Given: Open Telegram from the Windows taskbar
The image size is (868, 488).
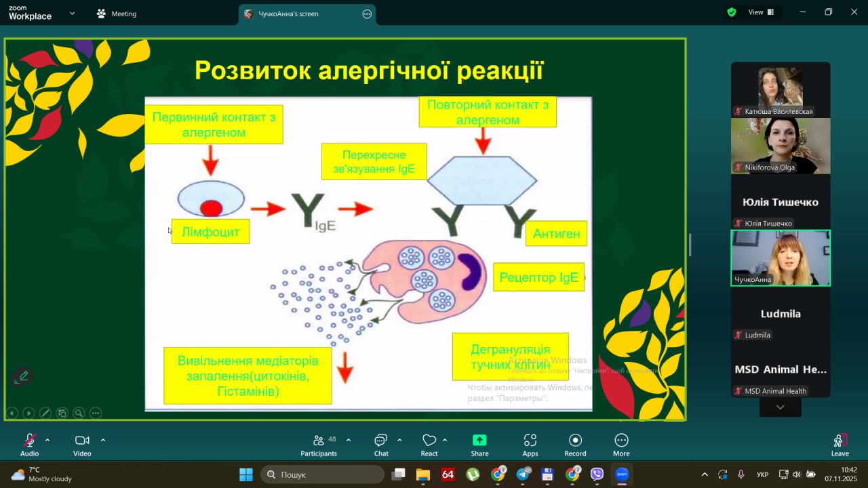Looking at the screenshot, I should coord(523,474).
